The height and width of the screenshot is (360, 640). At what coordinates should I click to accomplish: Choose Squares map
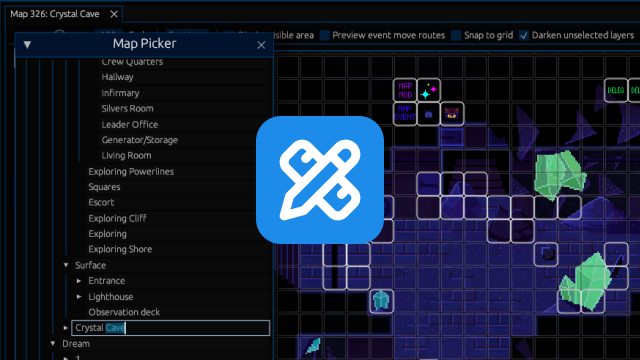[x=104, y=187]
